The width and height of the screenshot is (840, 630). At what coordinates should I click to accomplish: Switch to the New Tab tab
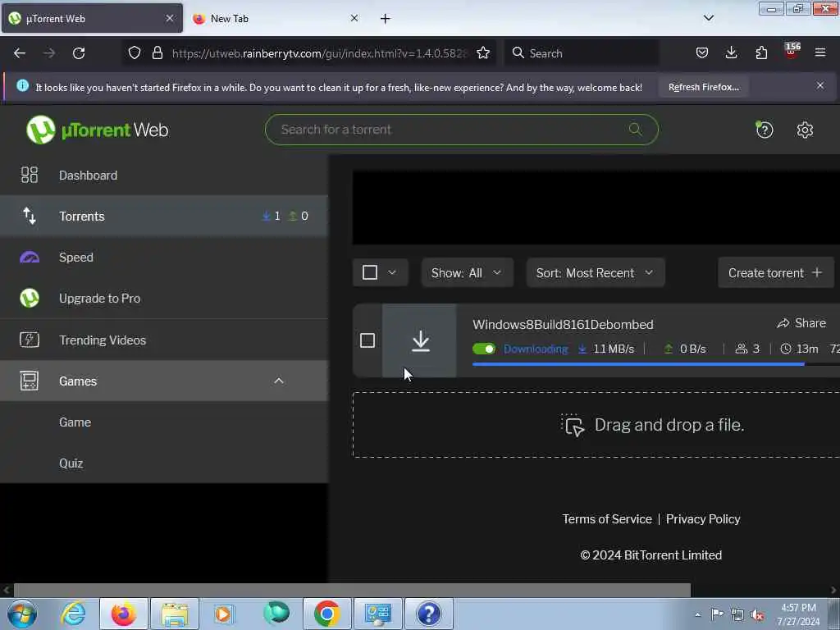click(x=275, y=19)
